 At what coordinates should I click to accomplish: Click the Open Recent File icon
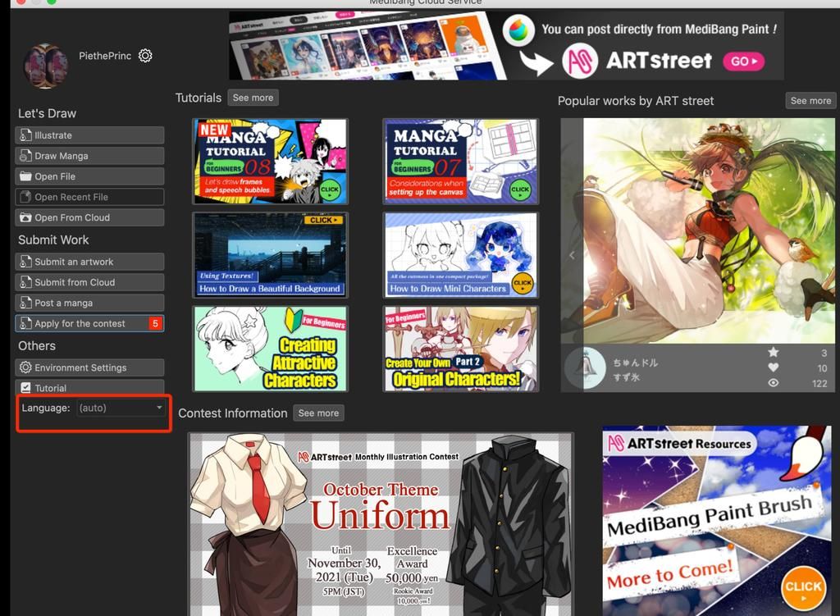click(x=25, y=197)
